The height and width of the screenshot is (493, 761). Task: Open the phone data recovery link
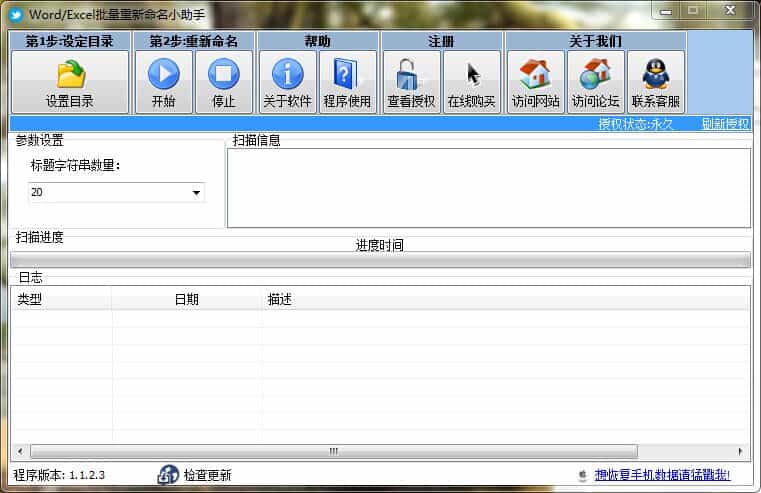click(x=662, y=475)
